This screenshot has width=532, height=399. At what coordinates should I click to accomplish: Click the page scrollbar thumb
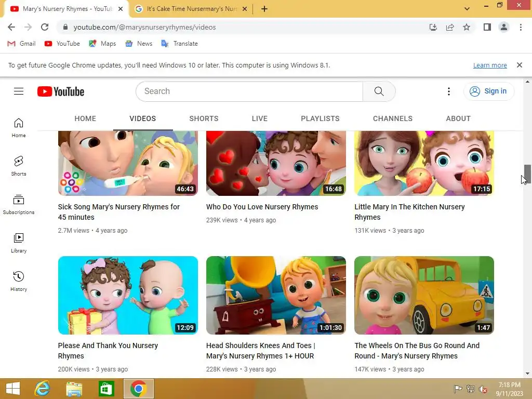coord(527,174)
